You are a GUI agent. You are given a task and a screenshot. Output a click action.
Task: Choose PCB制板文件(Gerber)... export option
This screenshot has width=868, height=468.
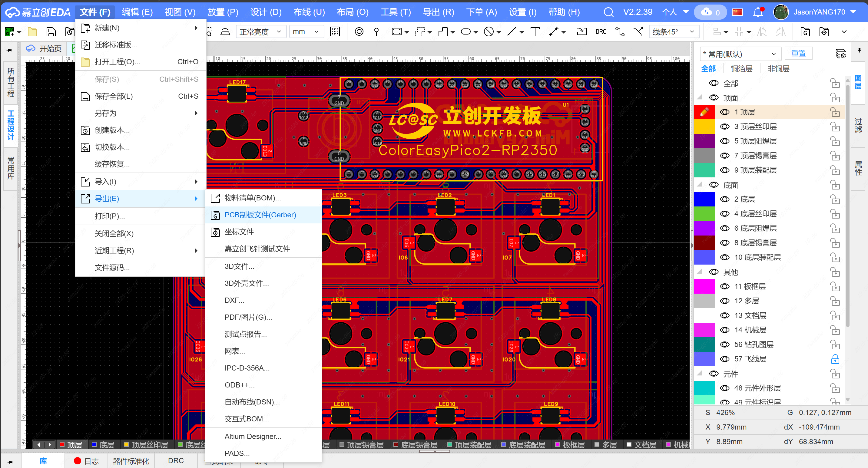pyautogui.click(x=263, y=215)
